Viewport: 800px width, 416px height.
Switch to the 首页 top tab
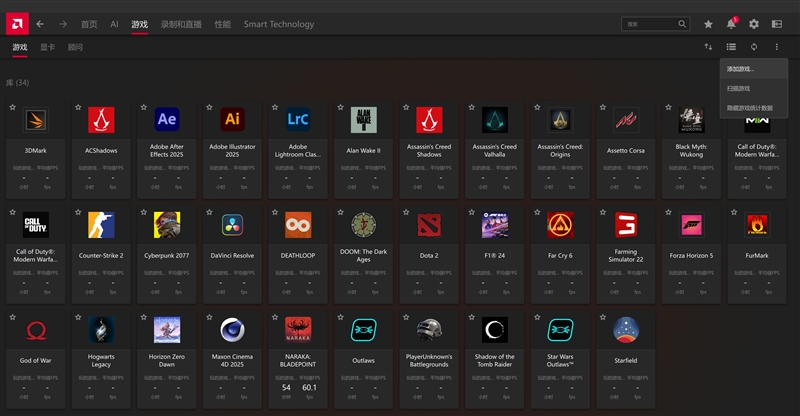tap(89, 24)
